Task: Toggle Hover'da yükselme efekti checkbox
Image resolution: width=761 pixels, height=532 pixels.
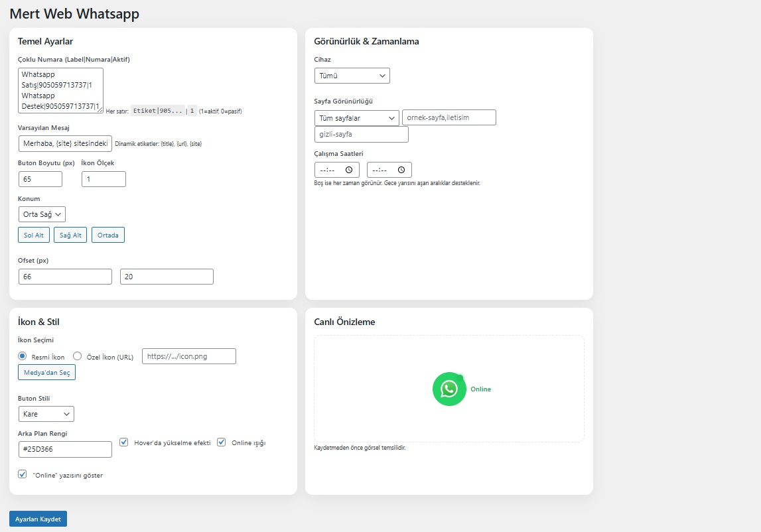Action: pos(124,442)
